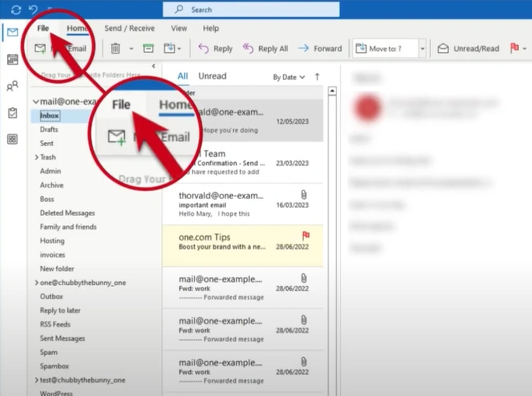The height and width of the screenshot is (396, 532).
Task: Select the Reply to later folder
Action: [60, 310]
